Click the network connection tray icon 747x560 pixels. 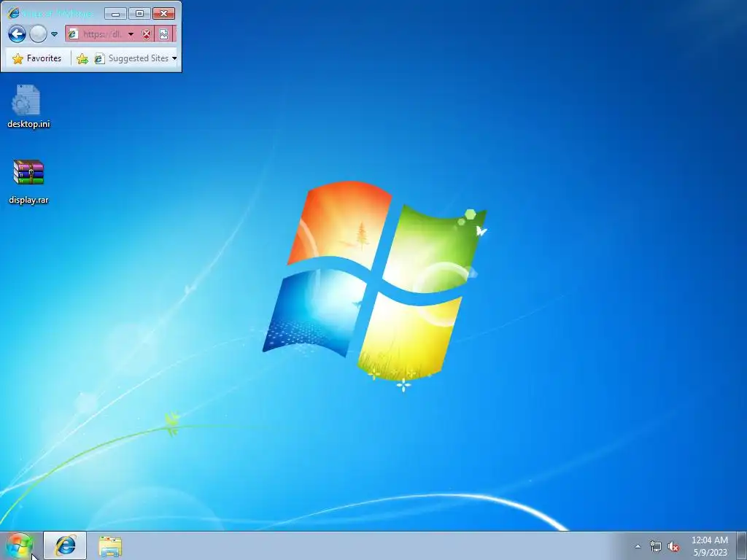tap(656, 546)
